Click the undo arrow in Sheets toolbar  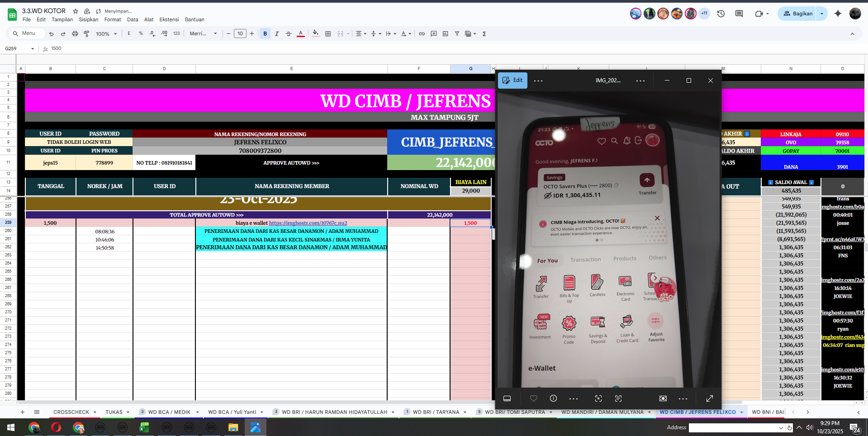click(x=51, y=34)
